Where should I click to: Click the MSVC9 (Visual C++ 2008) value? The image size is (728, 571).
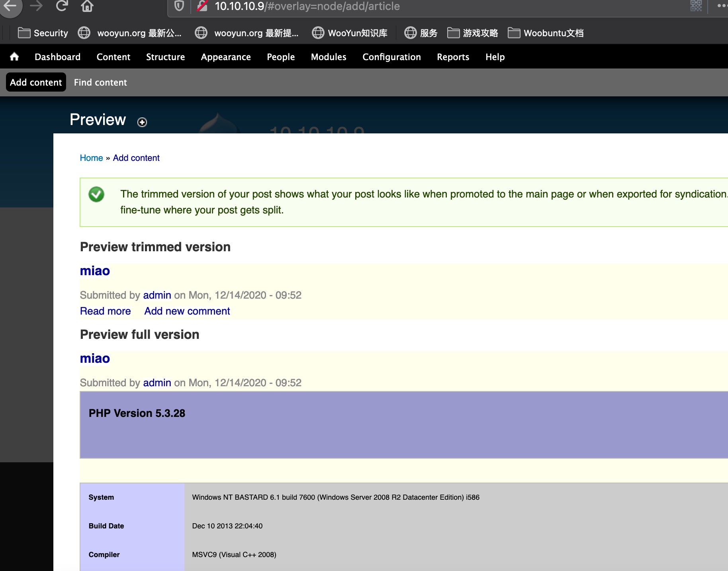point(234,555)
